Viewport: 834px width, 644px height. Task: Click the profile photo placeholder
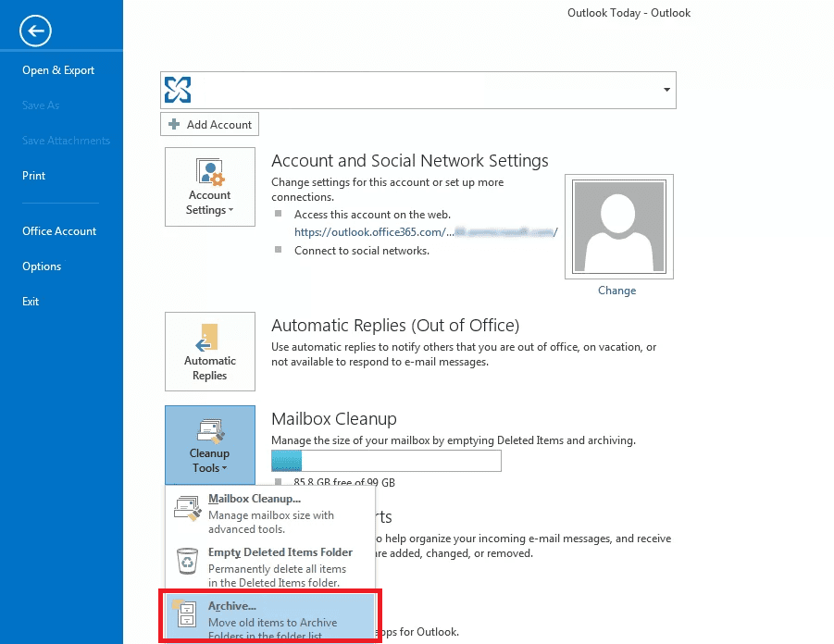619,227
